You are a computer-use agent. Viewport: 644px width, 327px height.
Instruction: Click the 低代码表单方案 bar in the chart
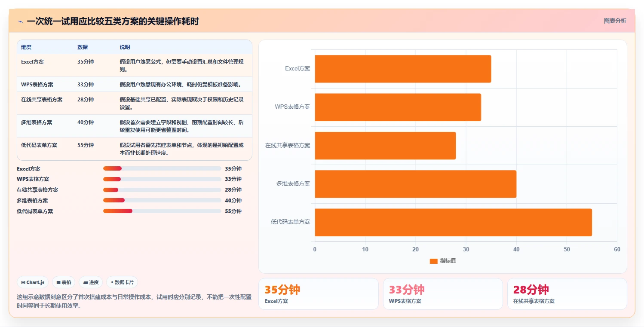click(454, 222)
